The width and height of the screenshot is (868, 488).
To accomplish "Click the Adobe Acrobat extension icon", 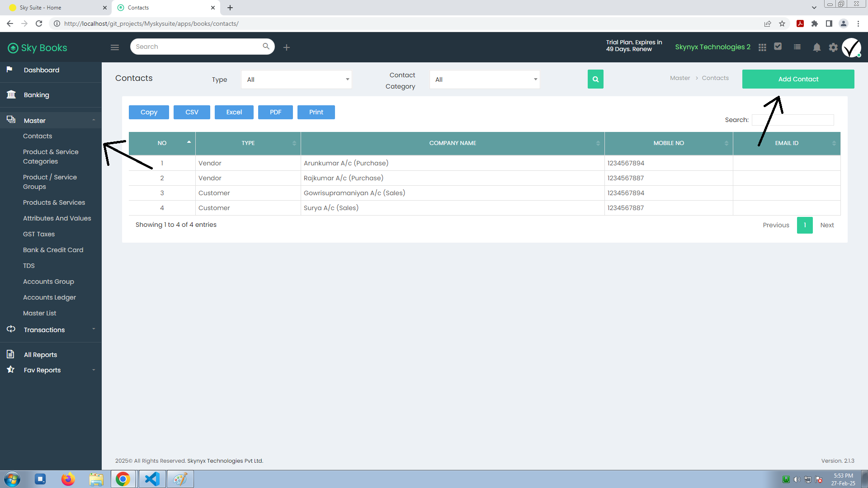I will coord(800,23).
